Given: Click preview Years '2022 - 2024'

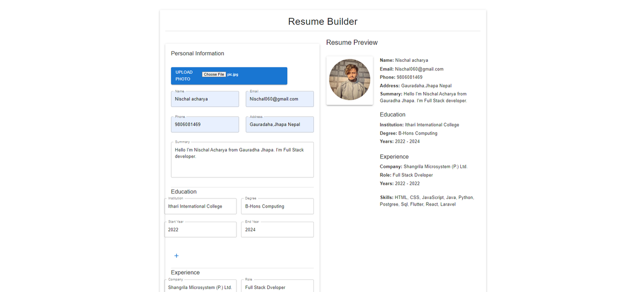Looking at the screenshot, I should click(x=400, y=141).
